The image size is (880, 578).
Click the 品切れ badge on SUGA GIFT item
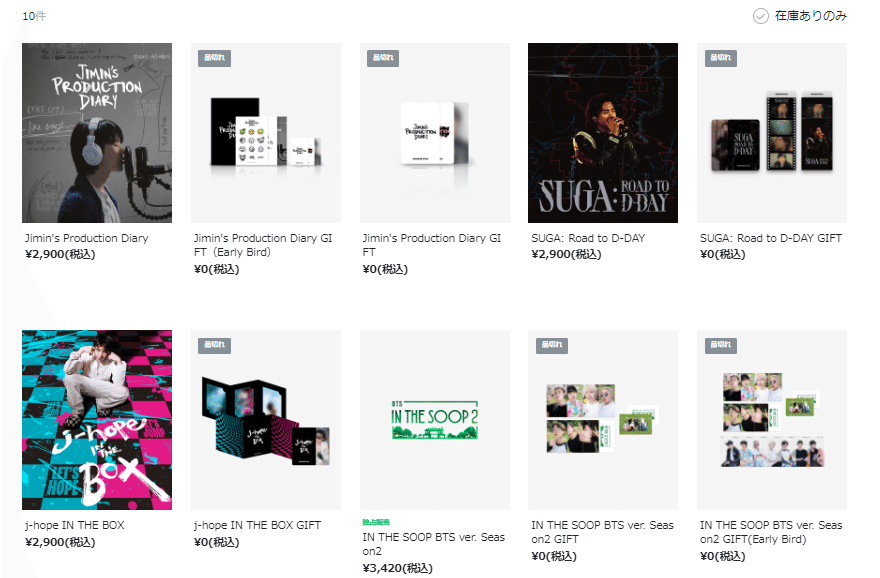click(721, 58)
